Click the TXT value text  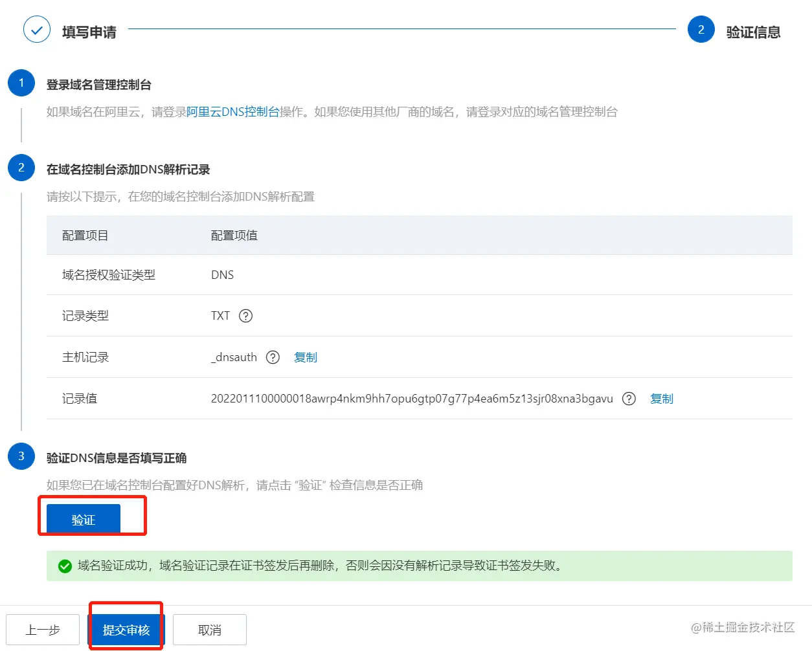(220, 316)
